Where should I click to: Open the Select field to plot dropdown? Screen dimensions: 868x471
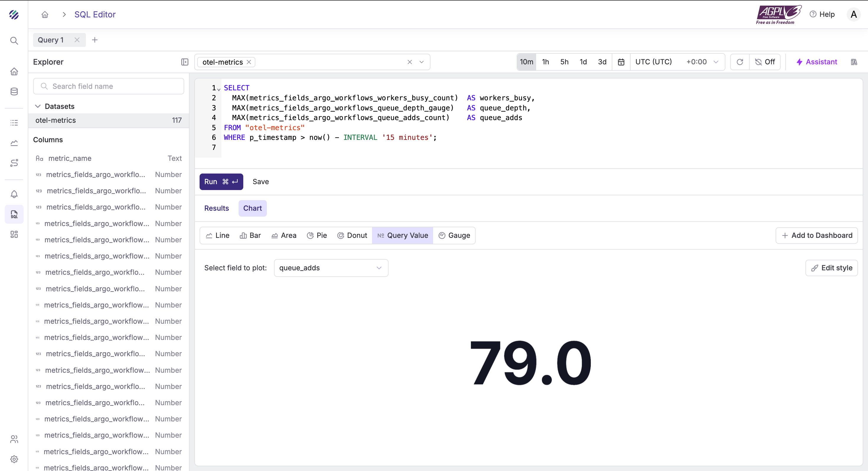pos(331,268)
